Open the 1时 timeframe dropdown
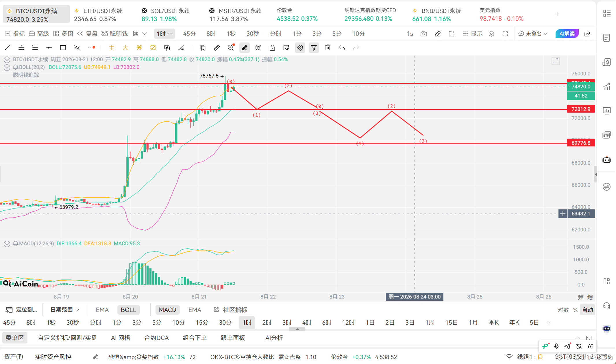The height and width of the screenshot is (364, 616). [x=164, y=34]
